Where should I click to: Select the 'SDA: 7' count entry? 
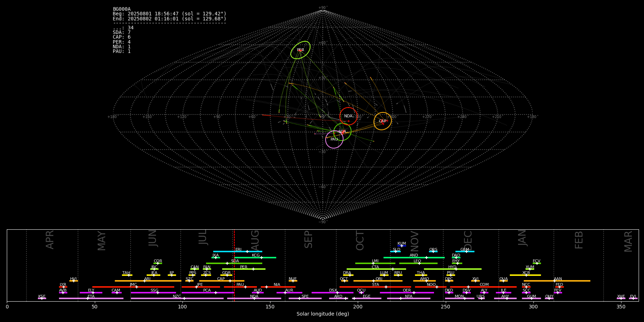(122, 33)
